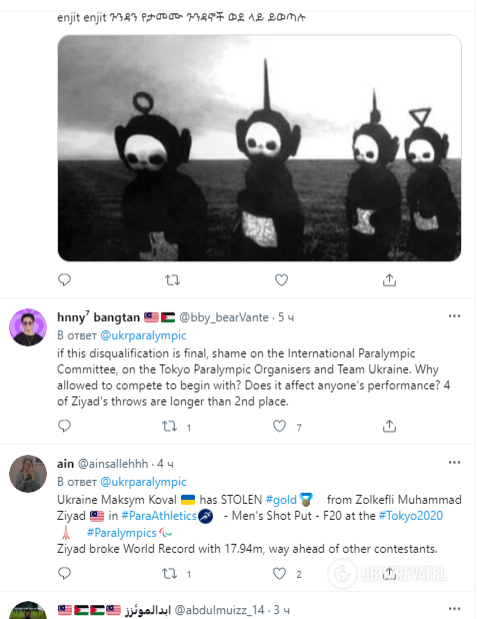Retweet ain's tweet about Maksym Koval
The width and height of the screenshot is (479, 619).
[x=170, y=574]
